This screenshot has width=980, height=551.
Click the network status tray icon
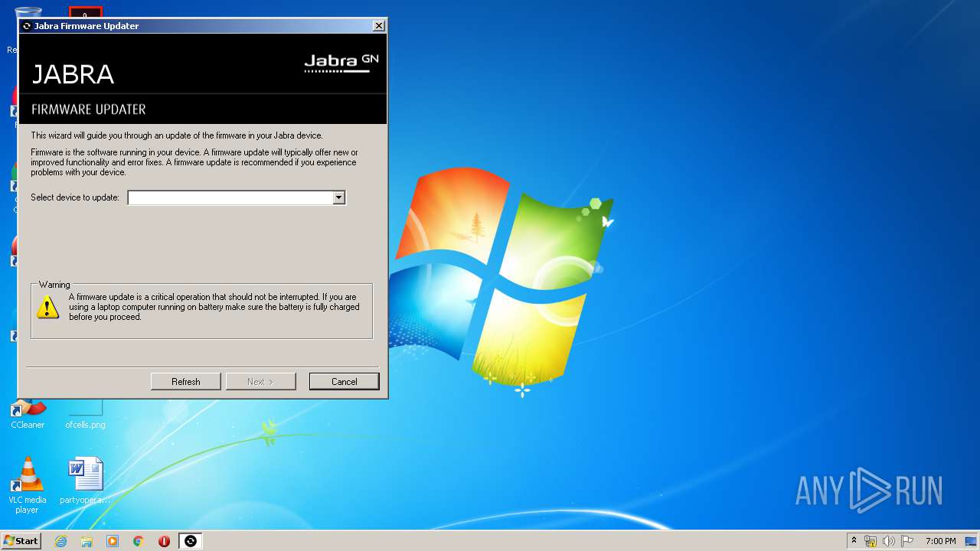[x=871, y=541]
